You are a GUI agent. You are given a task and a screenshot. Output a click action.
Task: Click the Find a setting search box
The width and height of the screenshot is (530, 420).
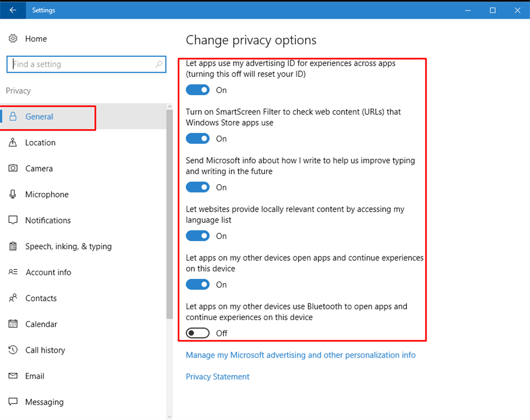82,65
